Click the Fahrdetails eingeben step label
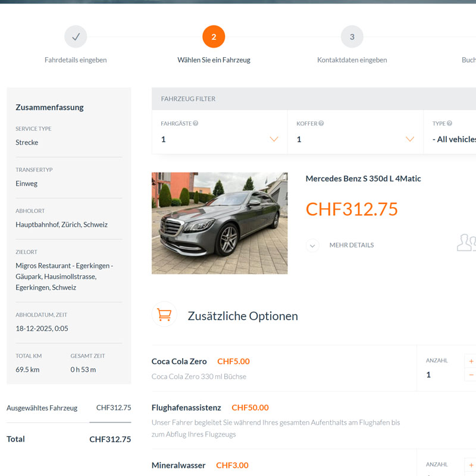The image size is (476, 476). [x=76, y=59]
